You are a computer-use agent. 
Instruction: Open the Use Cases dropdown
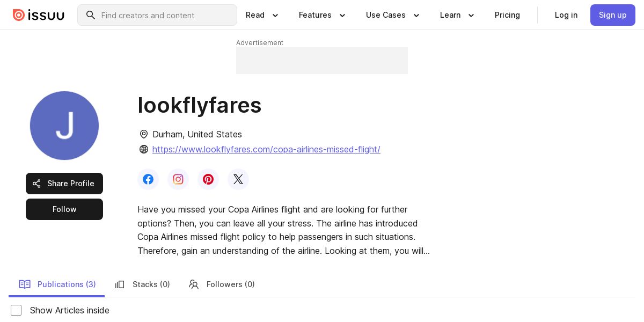click(393, 15)
